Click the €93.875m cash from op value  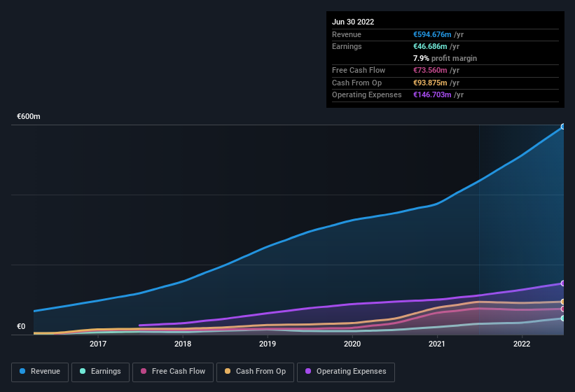(430, 83)
